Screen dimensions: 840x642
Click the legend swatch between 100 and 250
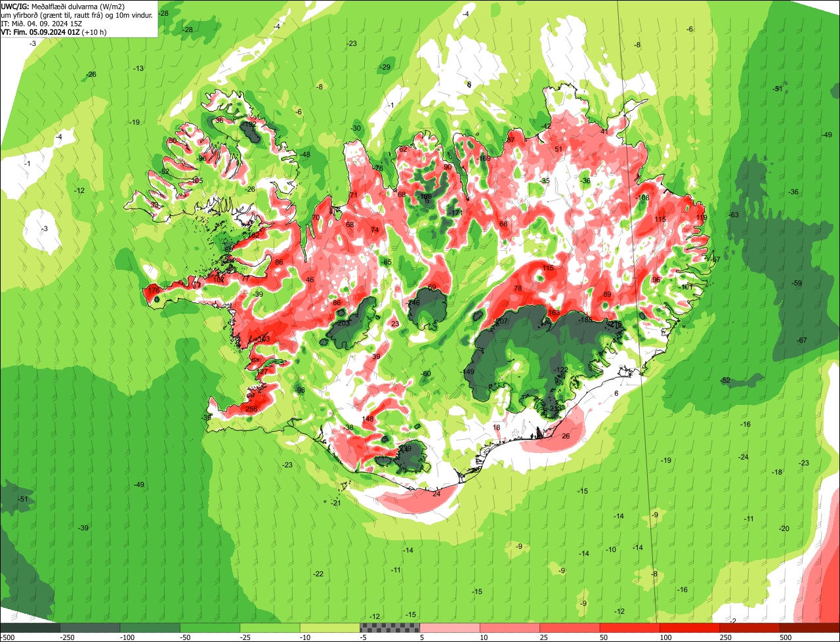pyautogui.click(x=690, y=628)
